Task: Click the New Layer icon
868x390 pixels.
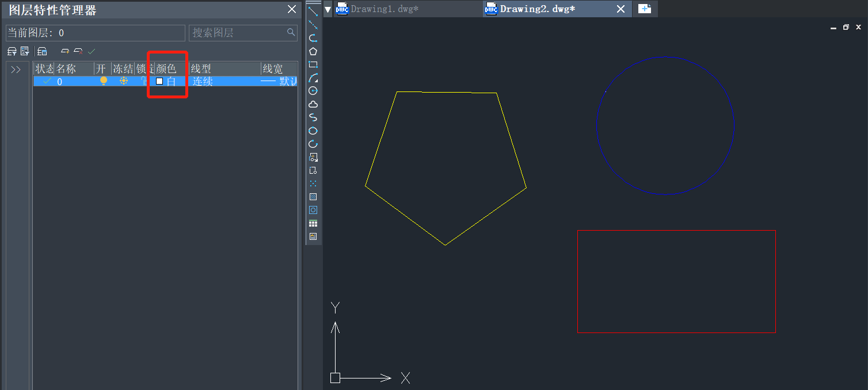Action: point(65,51)
